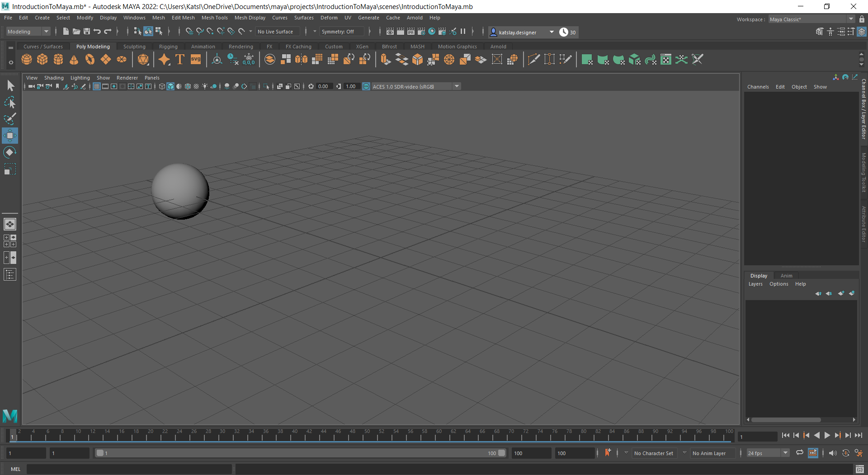The width and height of the screenshot is (868, 475).
Task: Click the polygon Type text tool
Action: 180,59
